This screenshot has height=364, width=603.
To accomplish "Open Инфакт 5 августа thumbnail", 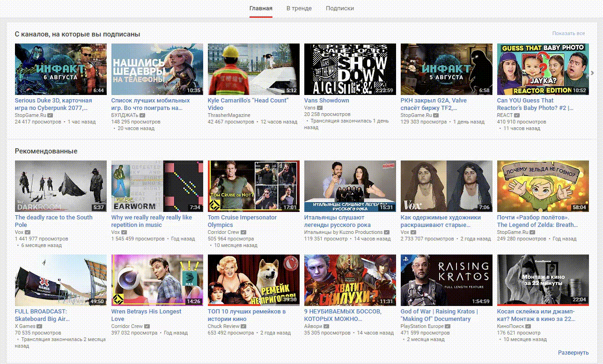I will coord(447,69).
